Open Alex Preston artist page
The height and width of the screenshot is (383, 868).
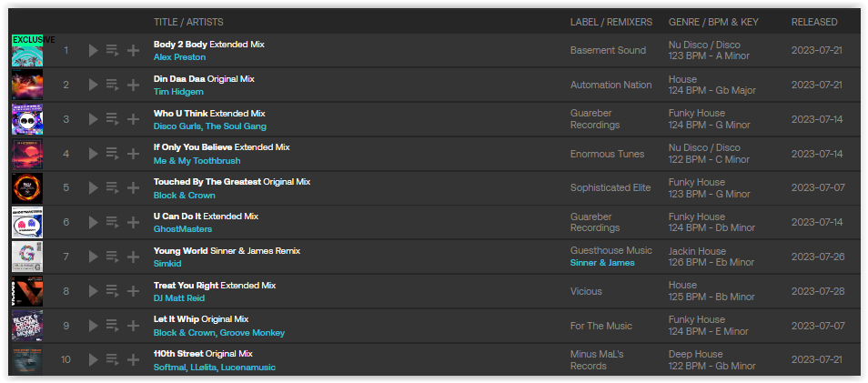point(179,57)
